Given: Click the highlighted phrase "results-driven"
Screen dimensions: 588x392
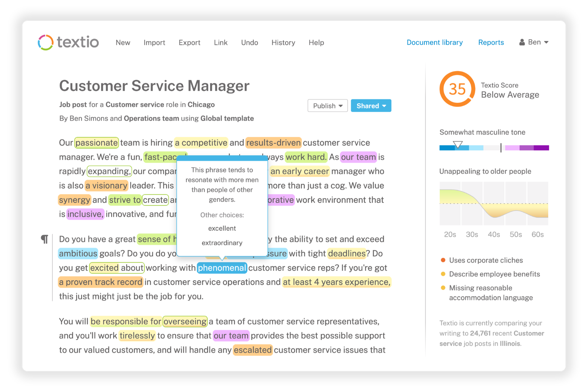Looking at the screenshot, I should click(273, 143).
